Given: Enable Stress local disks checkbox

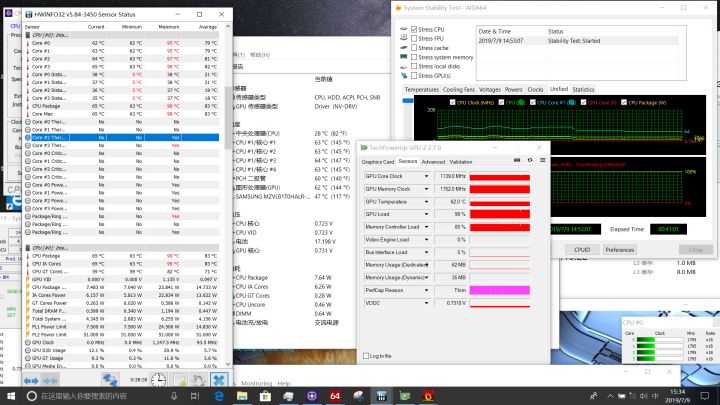Looking at the screenshot, I should point(414,66).
